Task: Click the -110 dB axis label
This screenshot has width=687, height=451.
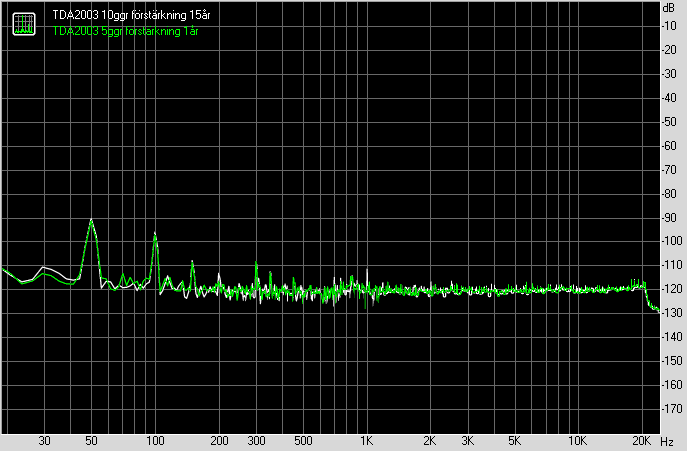Action: 671,265
